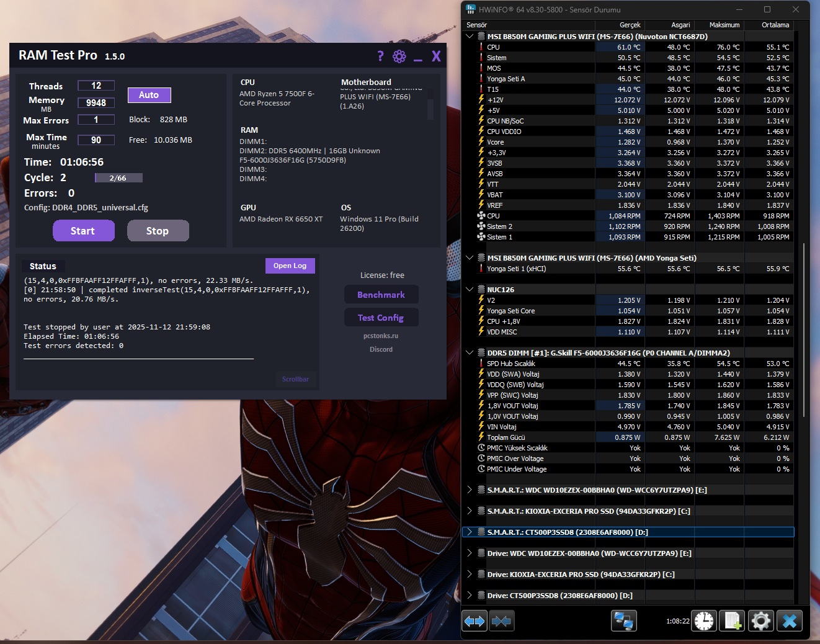Open RAM Test Pro settings gear
Image resolution: width=820 pixels, height=644 pixels.
pos(399,56)
